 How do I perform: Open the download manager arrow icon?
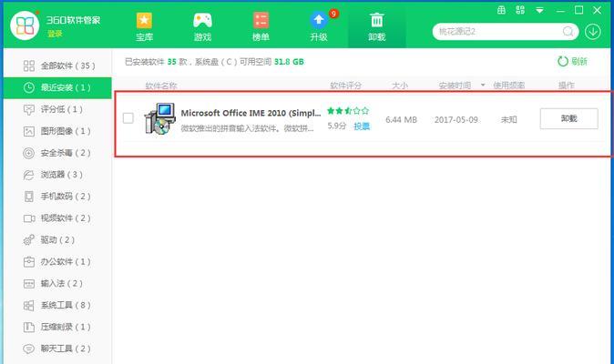coord(593,31)
